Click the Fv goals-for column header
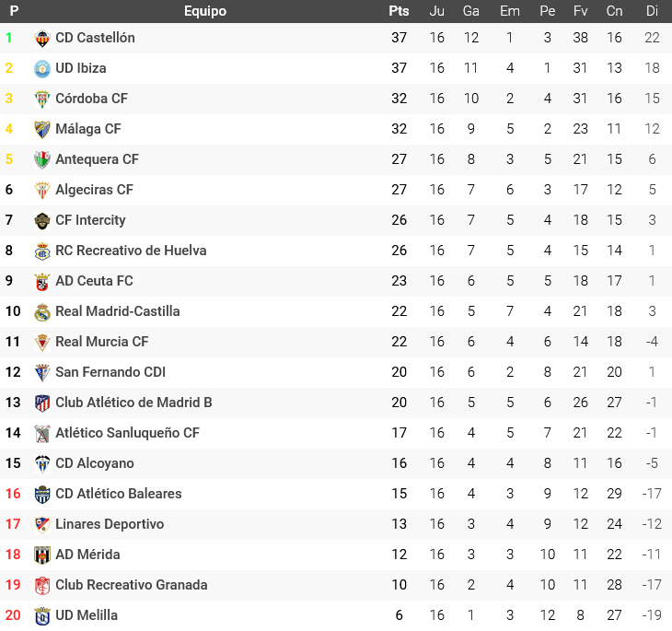672x631 pixels. [580, 11]
